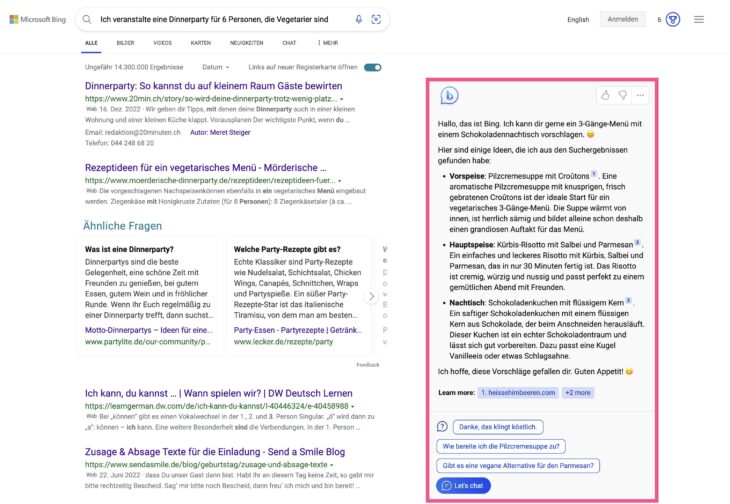Open citation 3 after flüssigem Kern

(628, 301)
